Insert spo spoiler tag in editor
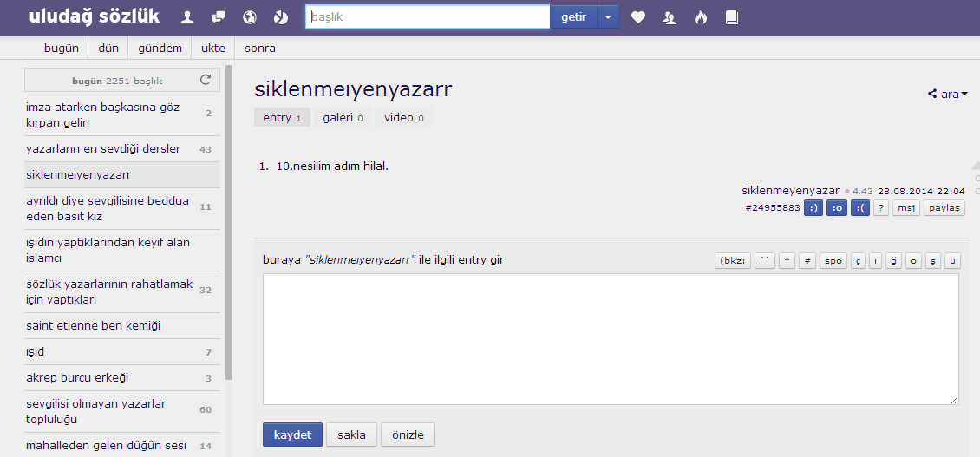 (833, 261)
